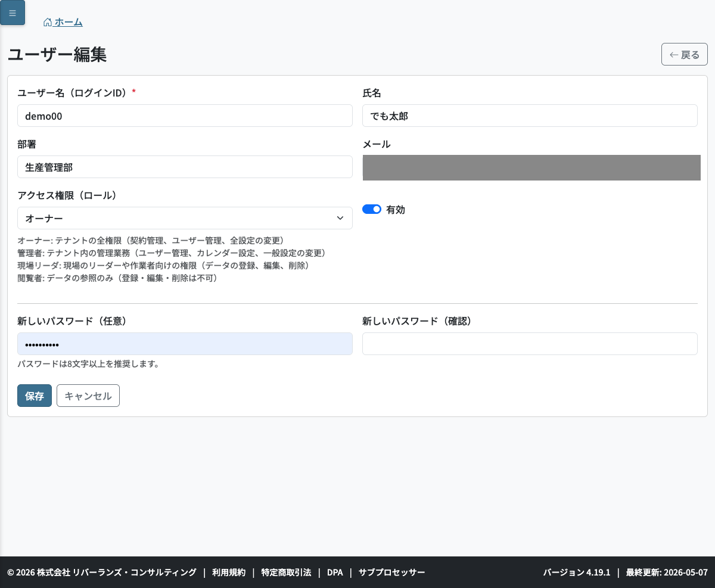Toggle the 有効 enabled switch
Screen dimensions: 715x588
(372, 209)
